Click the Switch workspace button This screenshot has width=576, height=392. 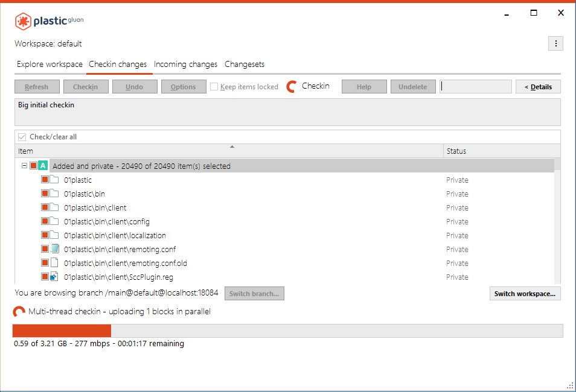click(525, 293)
